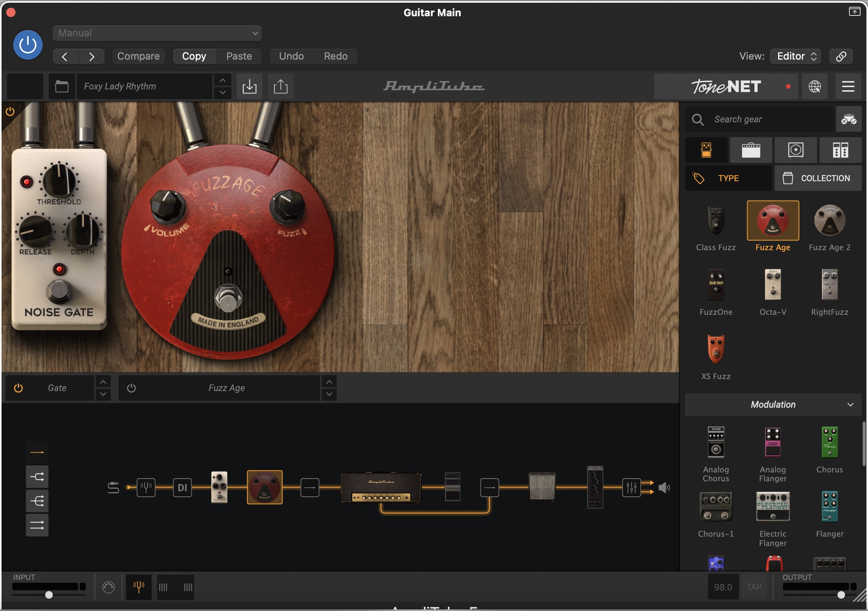Screen dimensions: 868x611
Task: Open the Editor view selector
Action: pos(796,57)
